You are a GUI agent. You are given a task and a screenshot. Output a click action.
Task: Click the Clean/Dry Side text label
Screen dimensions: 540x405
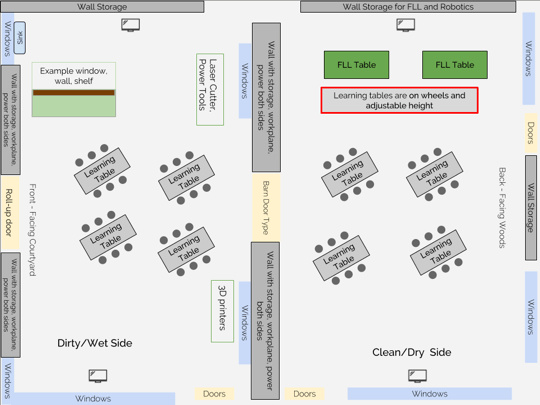pyautogui.click(x=412, y=352)
